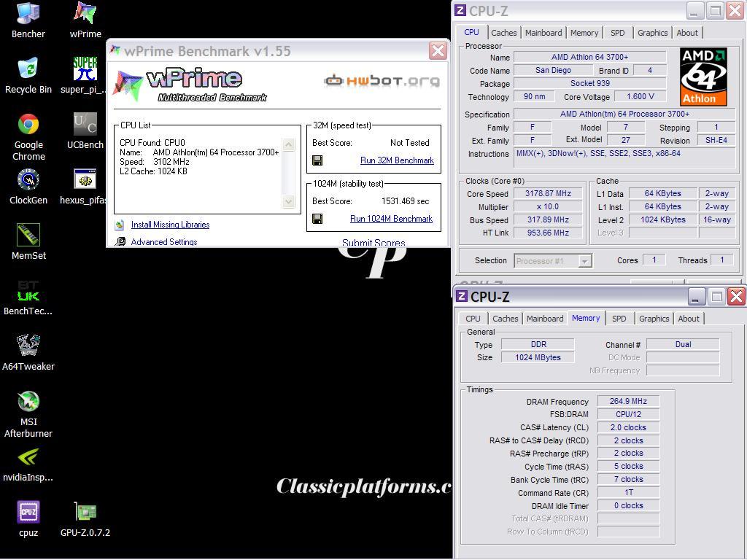Launch the super_pi desktop shortcut

pos(85,75)
